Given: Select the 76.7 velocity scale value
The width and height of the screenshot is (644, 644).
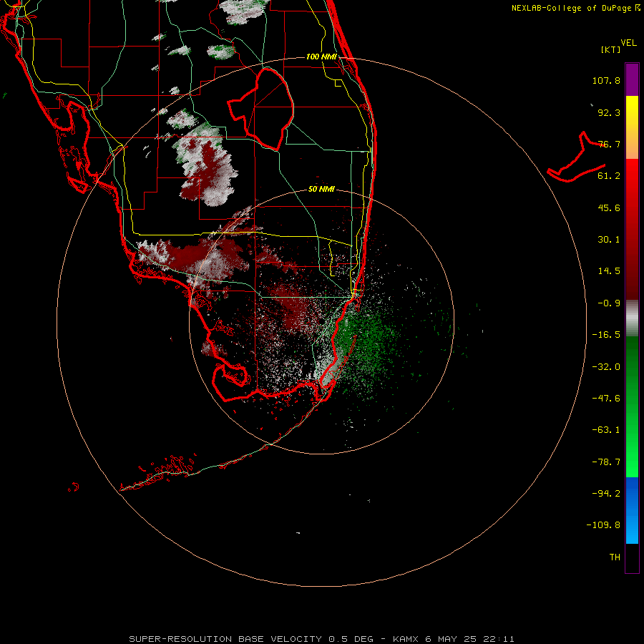Looking at the screenshot, I should pos(609,144).
